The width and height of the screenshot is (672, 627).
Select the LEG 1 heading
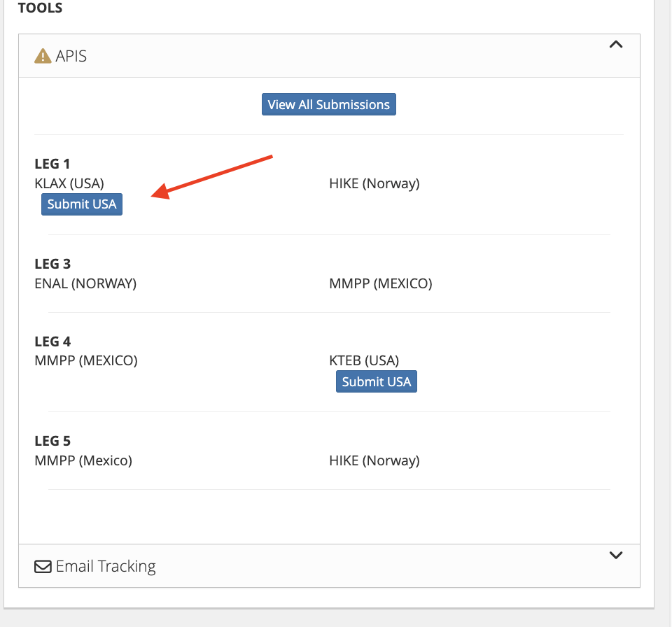[52, 164]
